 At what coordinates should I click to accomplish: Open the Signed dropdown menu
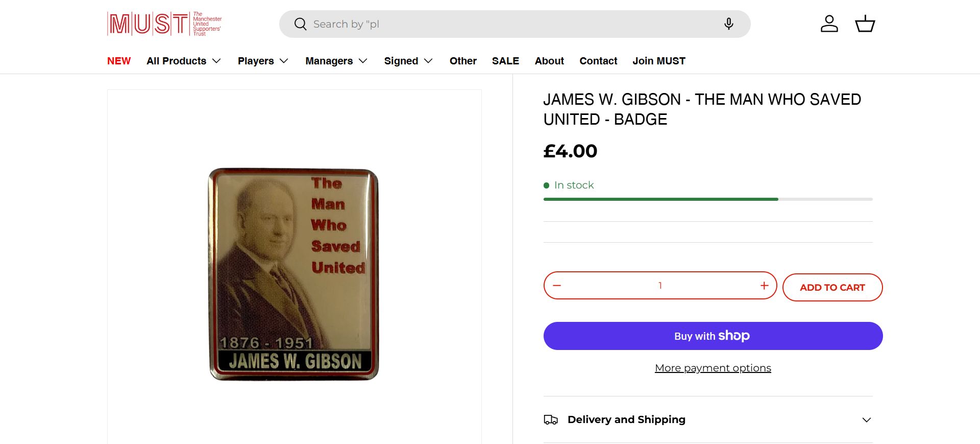click(408, 61)
